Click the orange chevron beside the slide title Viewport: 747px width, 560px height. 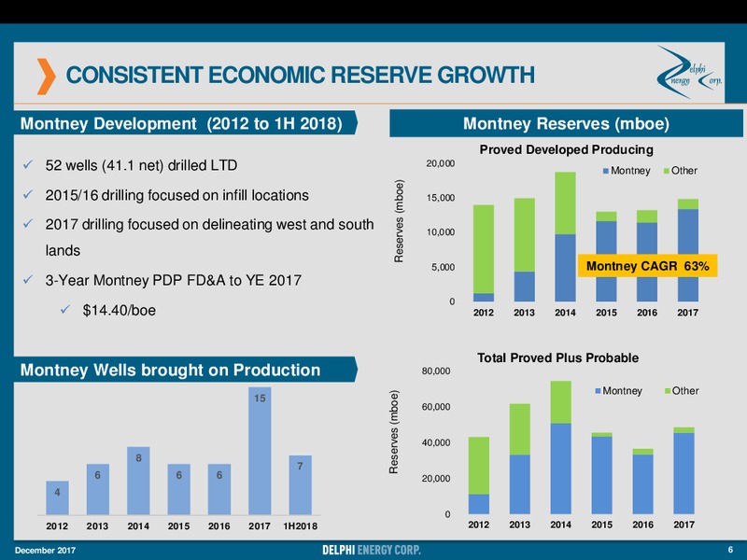click(47, 77)
